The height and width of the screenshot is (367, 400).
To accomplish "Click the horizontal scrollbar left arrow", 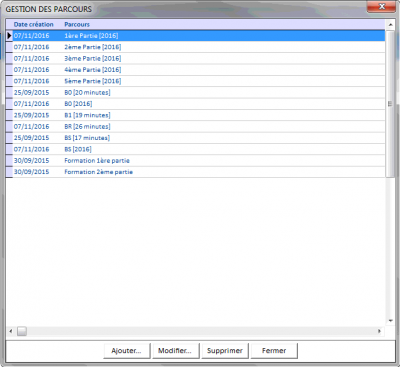I will 11,331.
